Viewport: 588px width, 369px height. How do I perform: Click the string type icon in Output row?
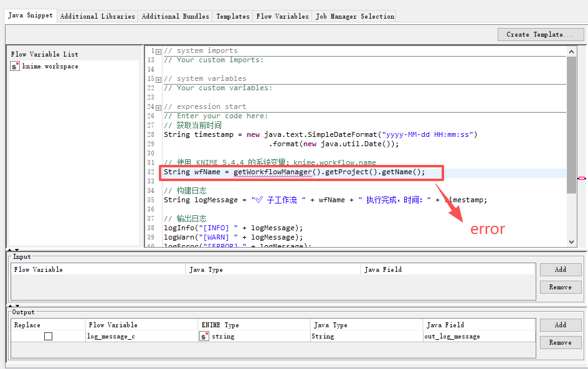pyautogui.click(x=204, y=336)
